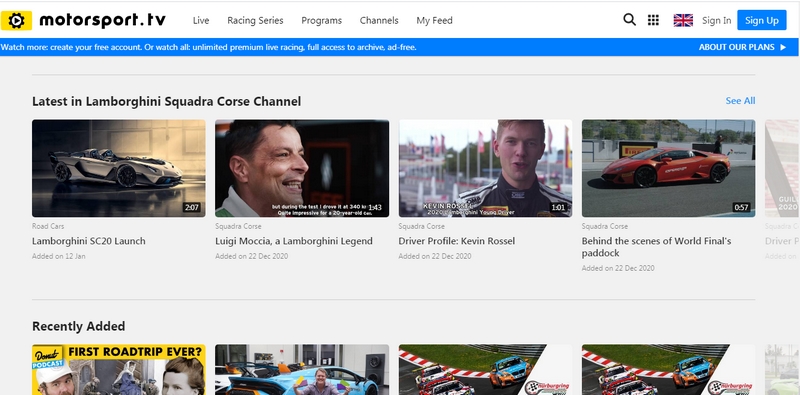Viewport: 800px width, 395px height.
Task: Open the blue Lamborghini presenter video thumbnail
Action: (302, 369)
